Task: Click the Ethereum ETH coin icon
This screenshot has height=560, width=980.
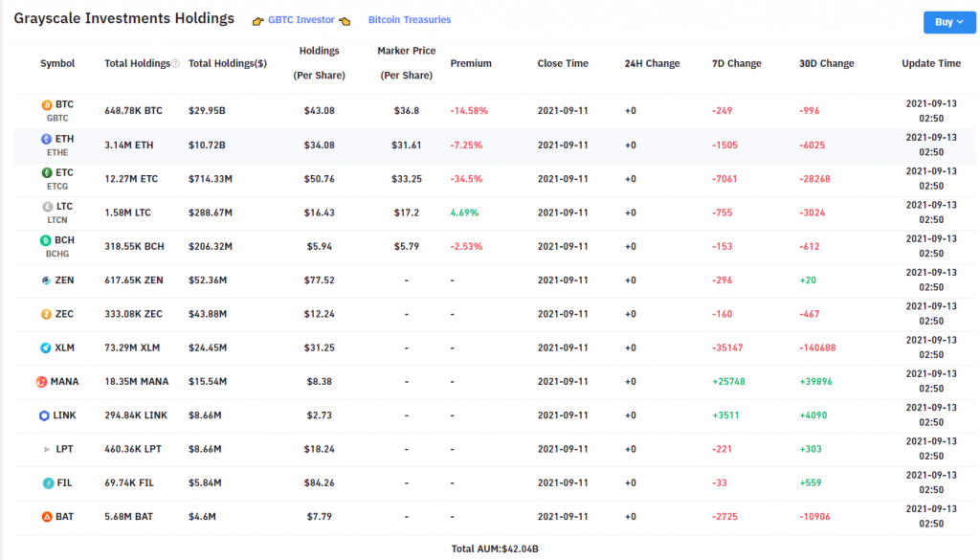Action: (45, 139)
